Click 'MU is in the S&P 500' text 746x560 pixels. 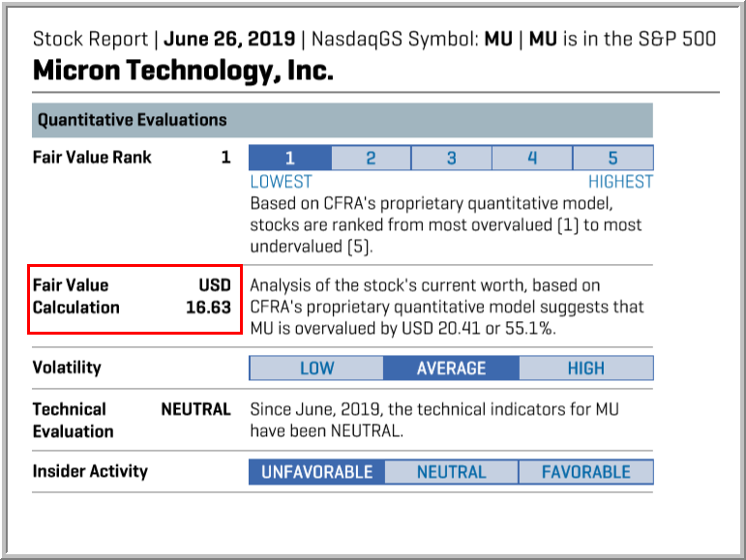tap(622, 39)
